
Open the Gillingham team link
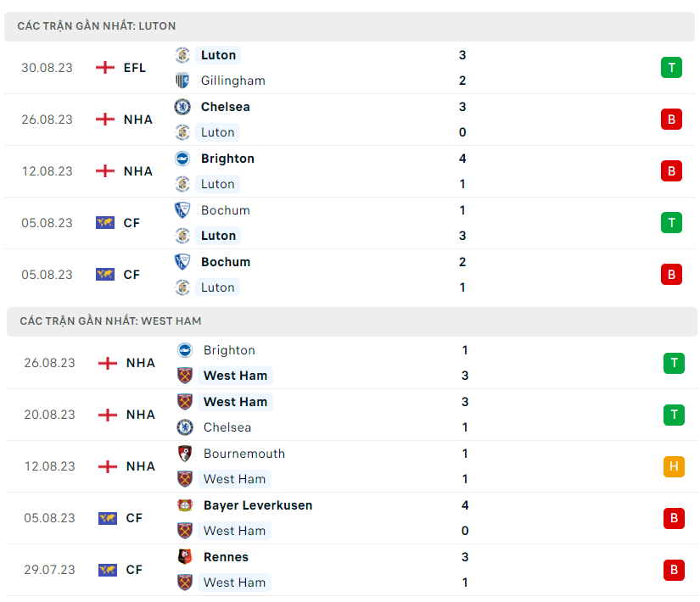233,81
